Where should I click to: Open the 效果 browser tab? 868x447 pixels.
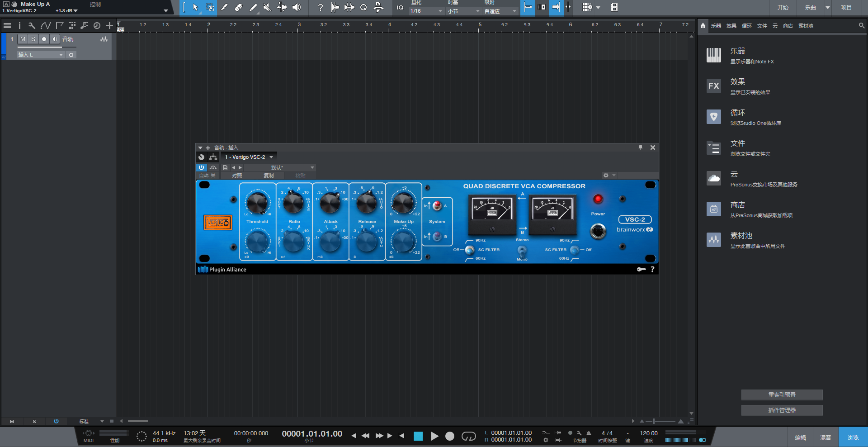pyautogui.click(x=731, y=26)
